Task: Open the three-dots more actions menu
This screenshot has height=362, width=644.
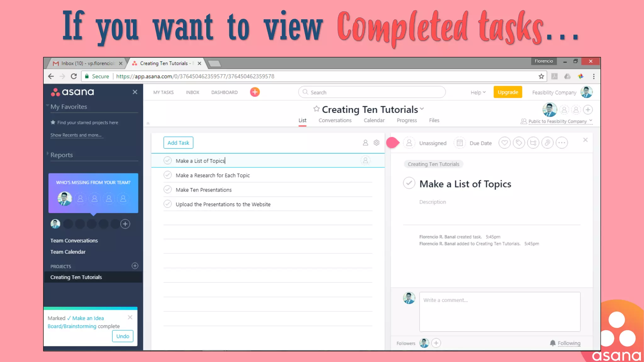Action: (562, 143)
